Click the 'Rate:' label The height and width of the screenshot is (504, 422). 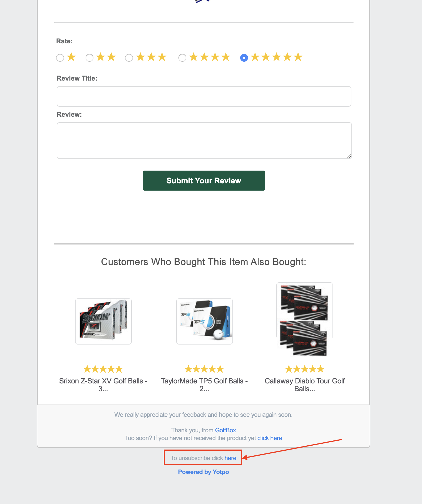[x=64, y=41]
